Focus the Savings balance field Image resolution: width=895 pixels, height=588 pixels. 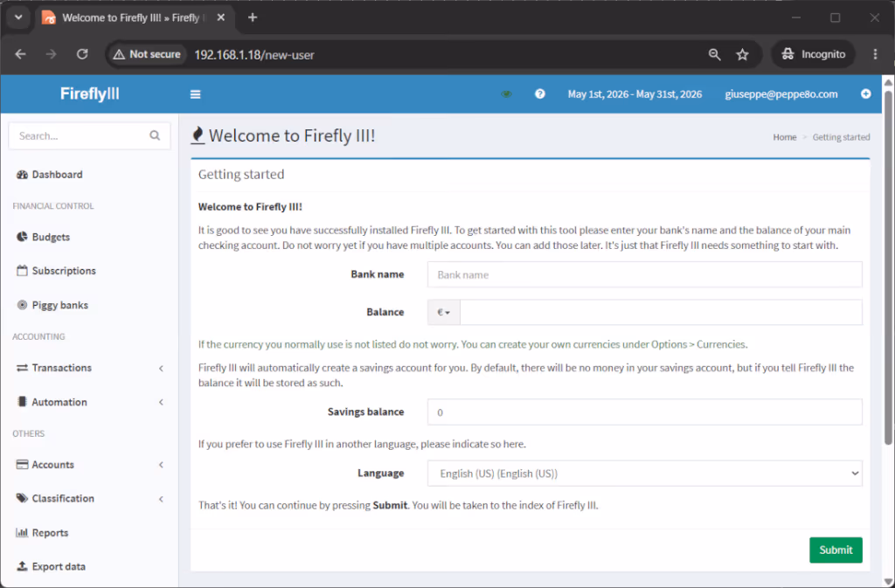point(644,412)
